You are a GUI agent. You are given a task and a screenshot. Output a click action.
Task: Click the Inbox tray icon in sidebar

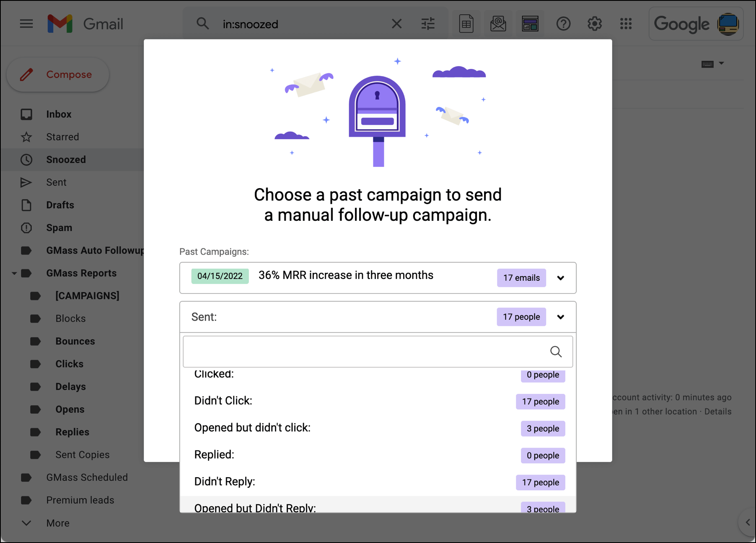[26, 114]
